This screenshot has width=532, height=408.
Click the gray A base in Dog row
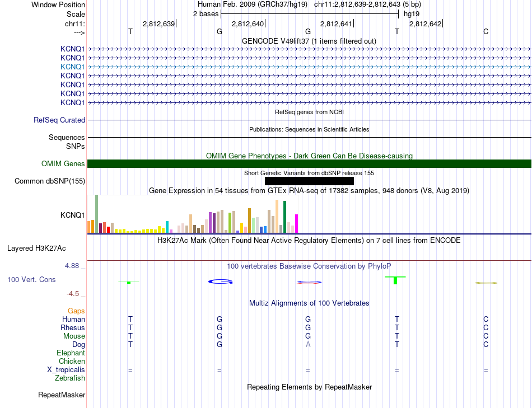308,345
